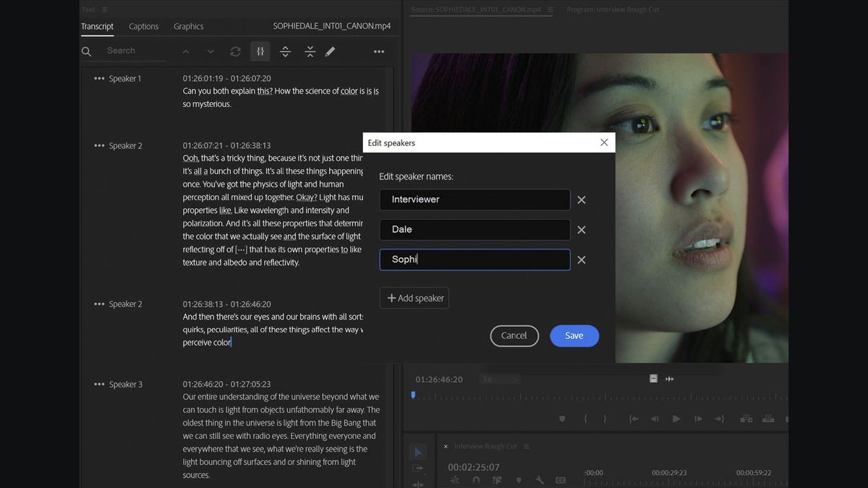Cancel the Edit speakers dialog
Viewport: 868px width, 488px height.
tap(514, 335)
